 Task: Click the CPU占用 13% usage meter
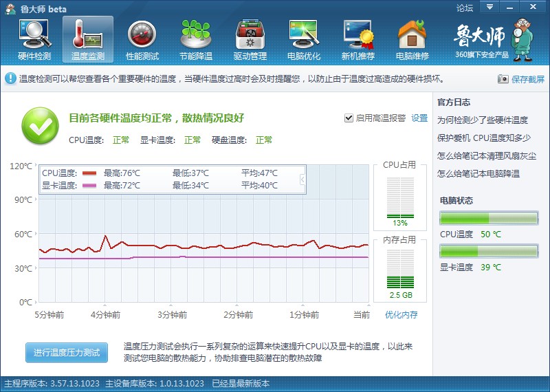[x=400, y=198]
